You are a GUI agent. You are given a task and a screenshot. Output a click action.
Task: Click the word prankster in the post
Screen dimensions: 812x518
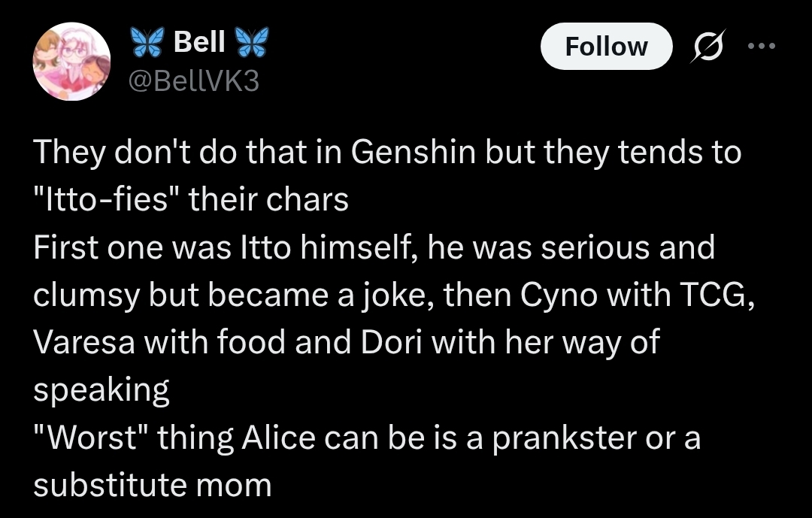[564, 439]
